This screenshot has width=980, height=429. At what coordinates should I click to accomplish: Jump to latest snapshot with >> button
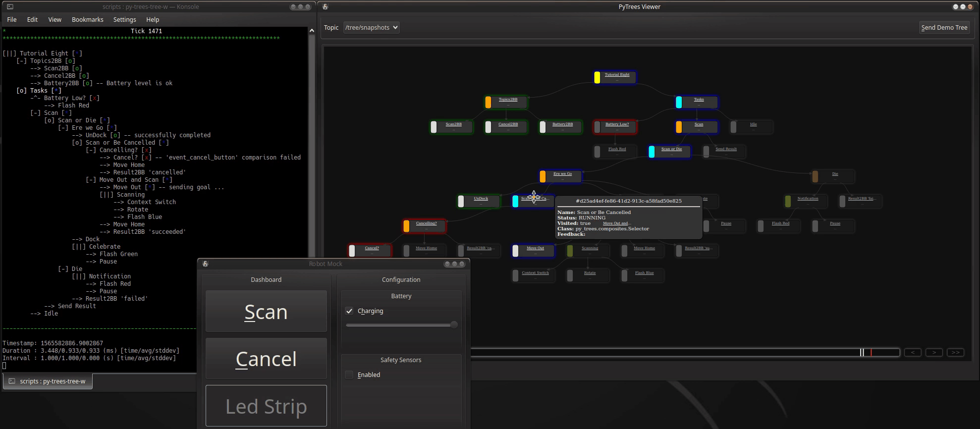[955, 352]
